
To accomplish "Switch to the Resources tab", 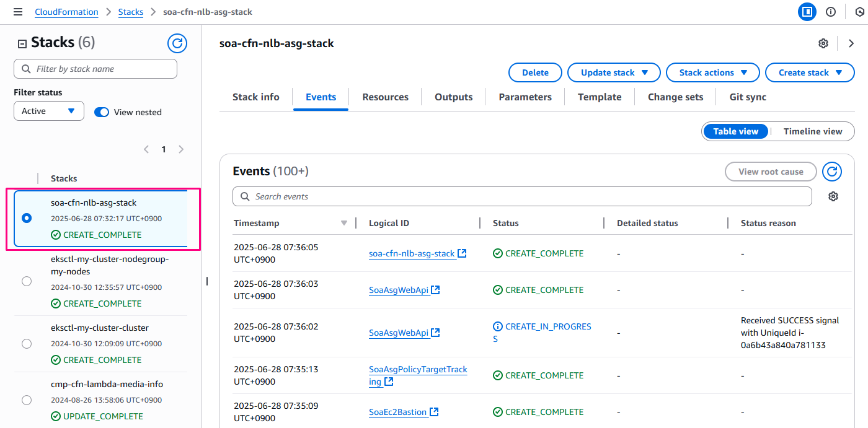I will [x=385, y=97].
